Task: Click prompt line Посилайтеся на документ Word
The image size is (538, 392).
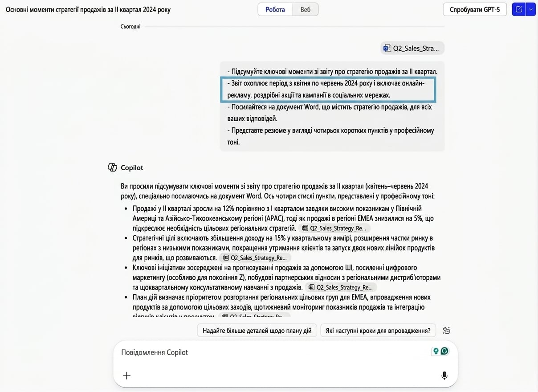Action: pyautogui.click(x=330, y=113)
